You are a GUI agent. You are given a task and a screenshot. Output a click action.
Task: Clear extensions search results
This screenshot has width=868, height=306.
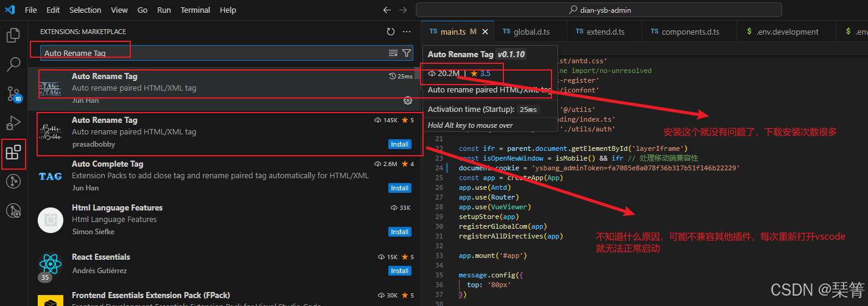[x=393, y=53]
